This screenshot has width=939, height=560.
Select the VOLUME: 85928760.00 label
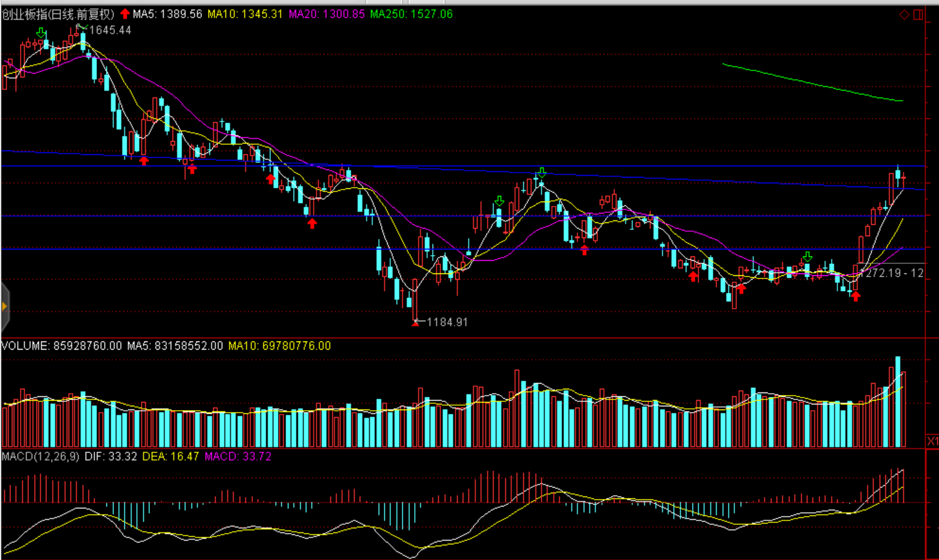[61, 346]
